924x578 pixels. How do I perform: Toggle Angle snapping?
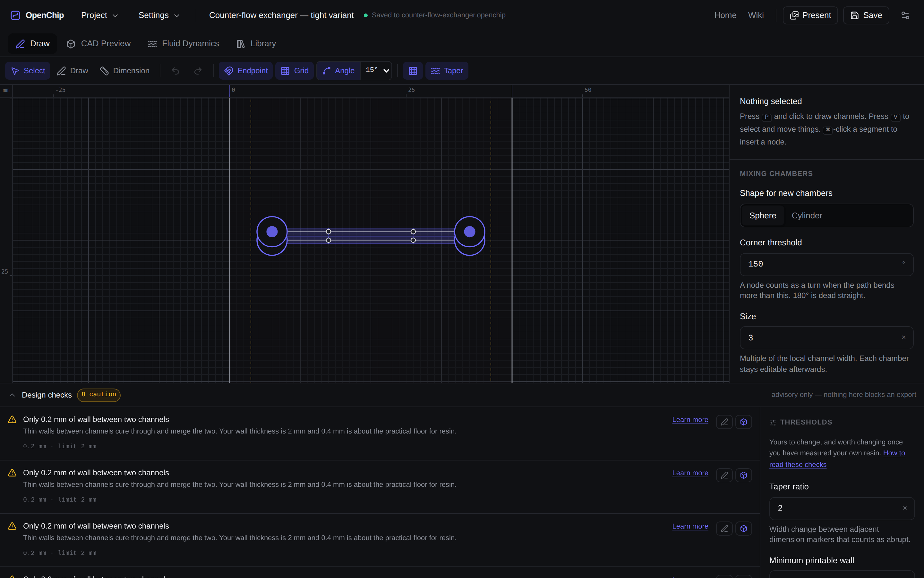coord(339,71)
